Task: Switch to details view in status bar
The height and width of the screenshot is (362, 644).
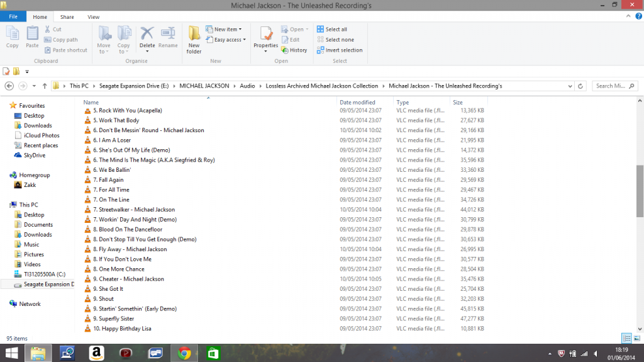Action: point(626,338)
